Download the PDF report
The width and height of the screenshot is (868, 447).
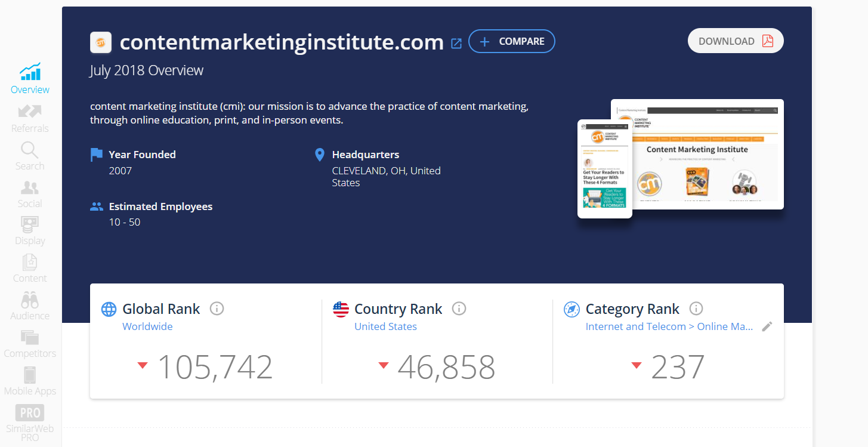pos(736,41)
